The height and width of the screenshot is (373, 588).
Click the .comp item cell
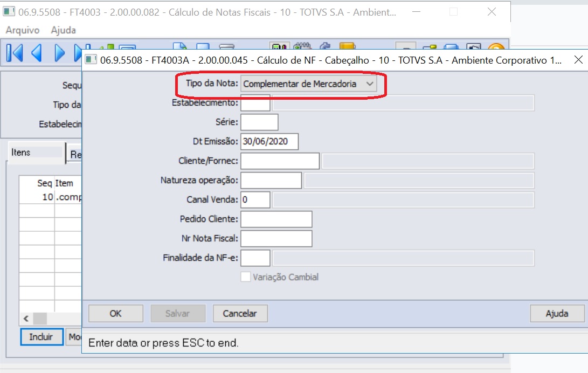pyautogui.click(x=68, y=197)
